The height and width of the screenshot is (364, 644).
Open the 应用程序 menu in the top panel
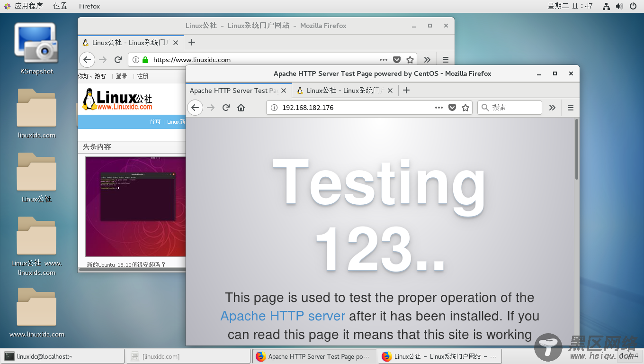[x=24, y=6]
